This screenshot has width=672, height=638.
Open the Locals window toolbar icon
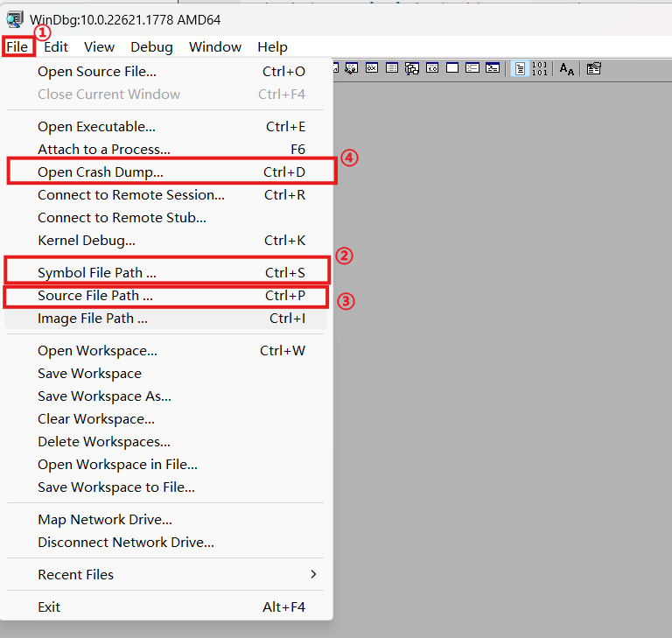[x=352, y=68]
